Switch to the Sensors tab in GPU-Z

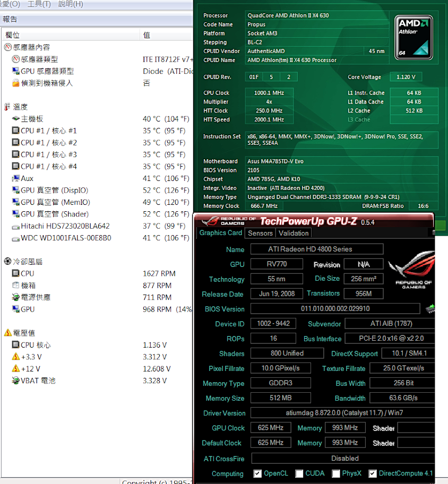pos(260,233)
